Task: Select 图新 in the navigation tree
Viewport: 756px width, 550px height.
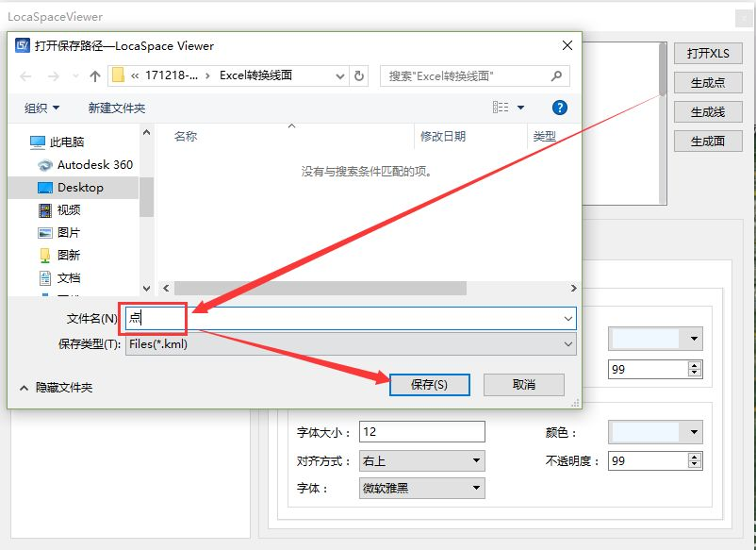Action: tap(58, 255)
